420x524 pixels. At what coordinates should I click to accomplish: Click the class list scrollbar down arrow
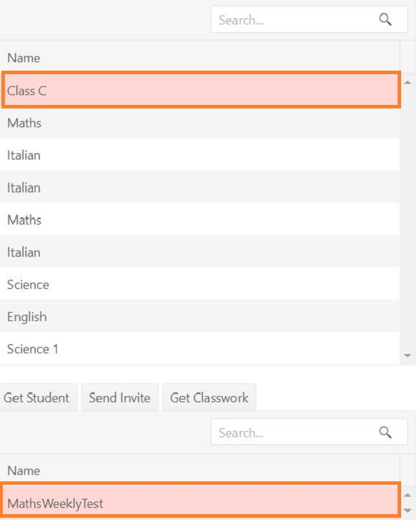tap(407, 356)
